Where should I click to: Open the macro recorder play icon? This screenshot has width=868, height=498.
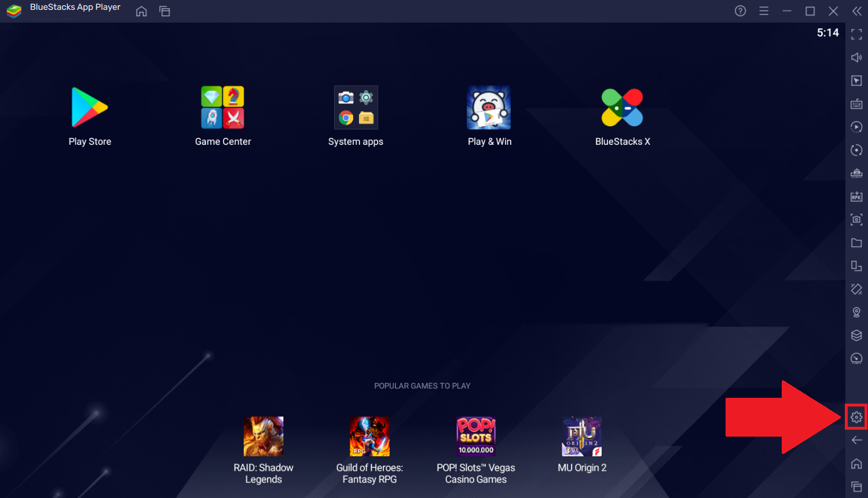856,127
